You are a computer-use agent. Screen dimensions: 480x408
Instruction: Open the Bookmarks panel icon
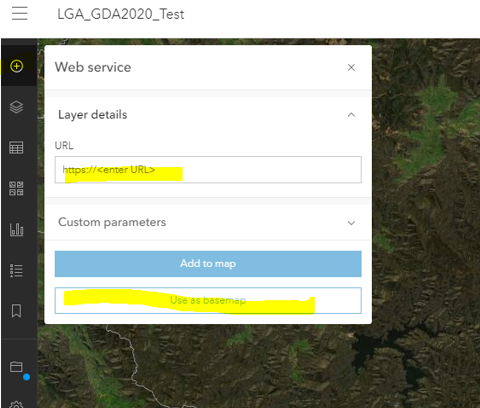point(16,311)
